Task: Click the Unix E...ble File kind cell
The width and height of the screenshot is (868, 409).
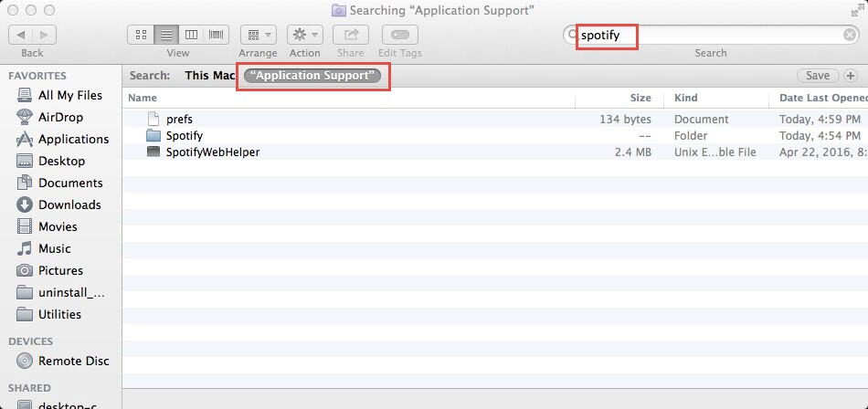Action: click(715, 152)
